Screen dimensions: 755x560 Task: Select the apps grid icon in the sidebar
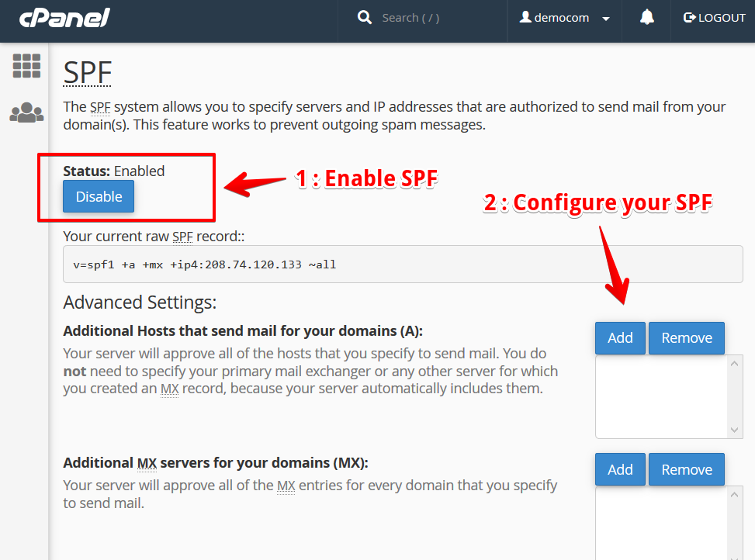point(26,66)
